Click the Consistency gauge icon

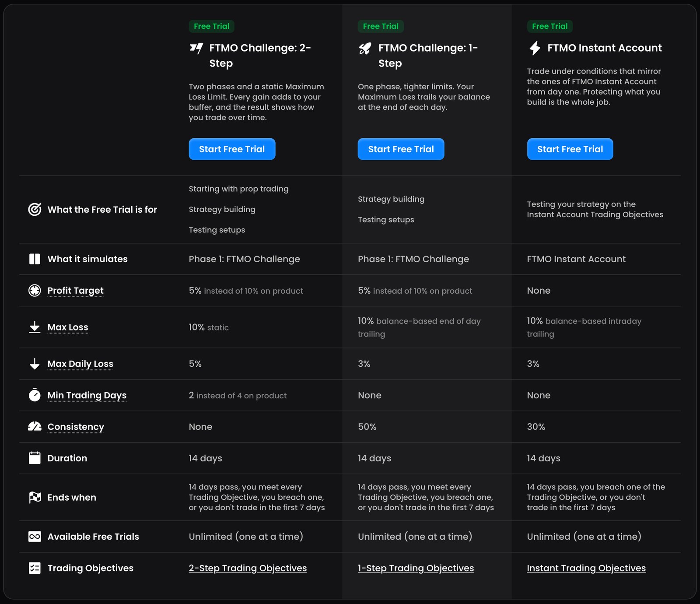(35, 426)
